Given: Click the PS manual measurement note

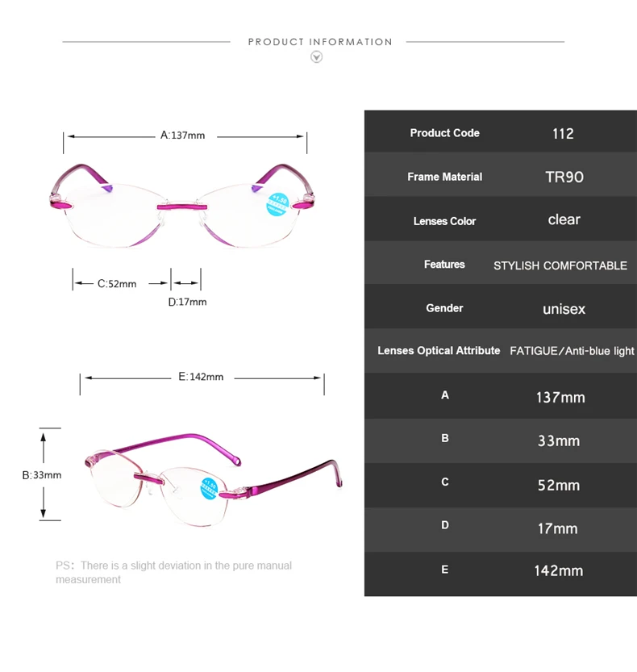Looking at the screenshot, I should point(173,573).
